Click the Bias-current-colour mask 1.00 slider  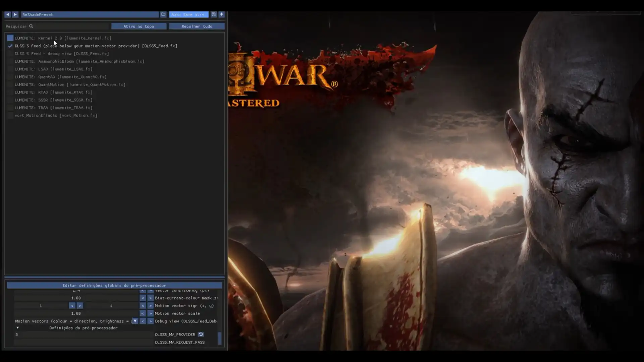point(76,298)
